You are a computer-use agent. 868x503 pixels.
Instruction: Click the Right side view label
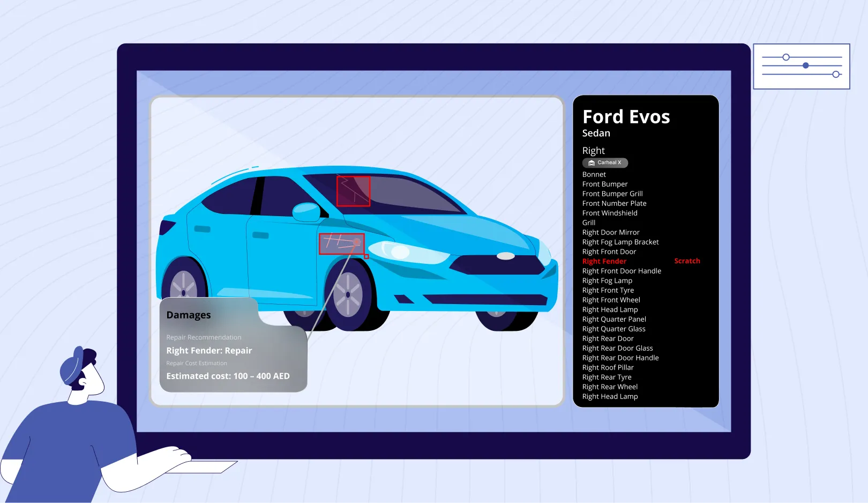[x=594, y=151]
